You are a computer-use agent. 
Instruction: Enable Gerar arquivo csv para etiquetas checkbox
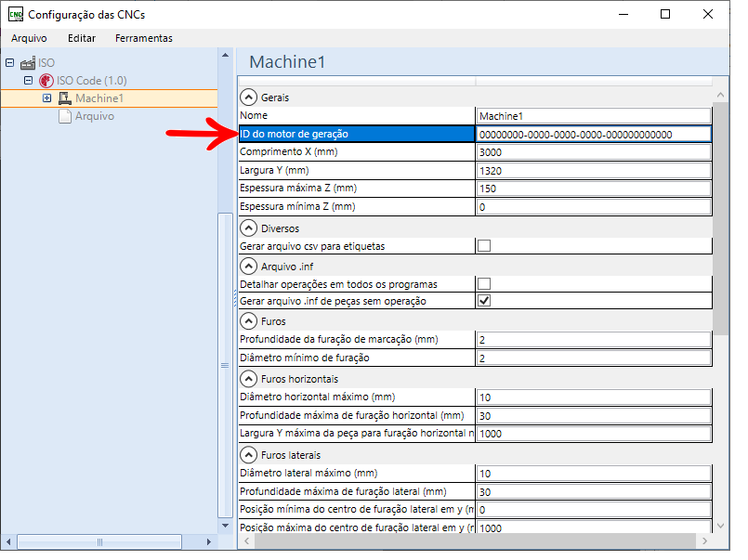coord(484,246)
